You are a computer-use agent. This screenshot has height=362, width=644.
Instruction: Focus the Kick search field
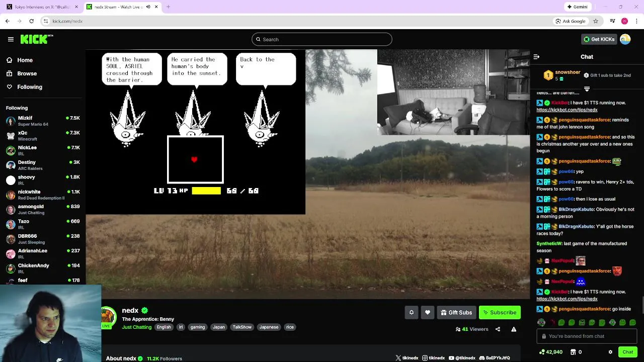[322, 39]
